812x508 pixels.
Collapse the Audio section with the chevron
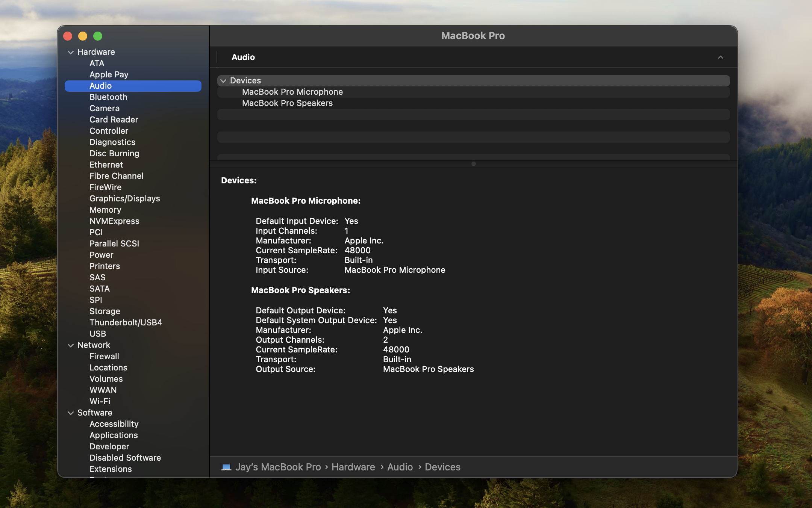point(720,57)
